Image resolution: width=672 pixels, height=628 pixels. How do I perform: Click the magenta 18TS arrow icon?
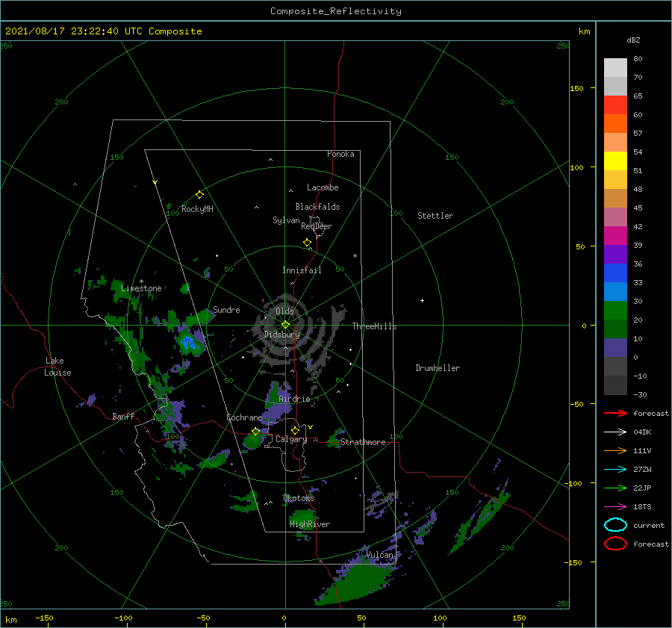[x=615, y=507]
